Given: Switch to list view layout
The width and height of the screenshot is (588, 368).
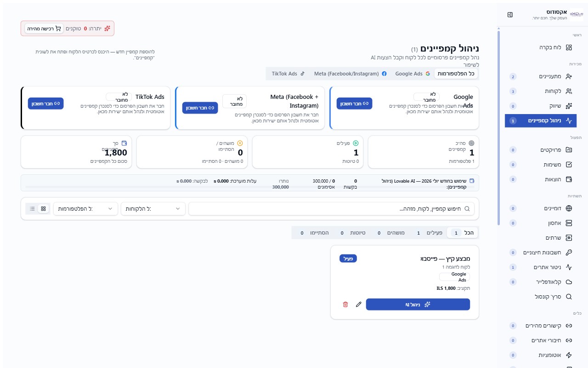Looking at the screenshot, I should click(x=32, y=209).
